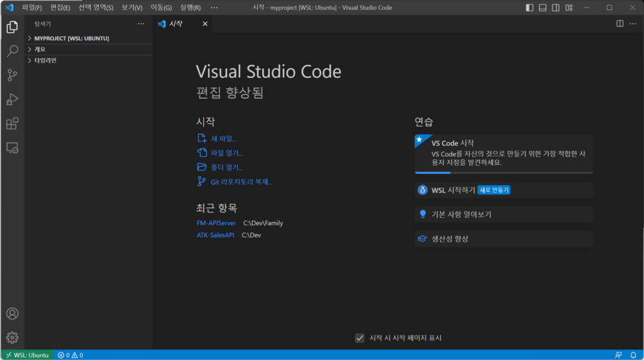Open the 이동(G) menu
The image size is (644, 360).
click(161, 8)
